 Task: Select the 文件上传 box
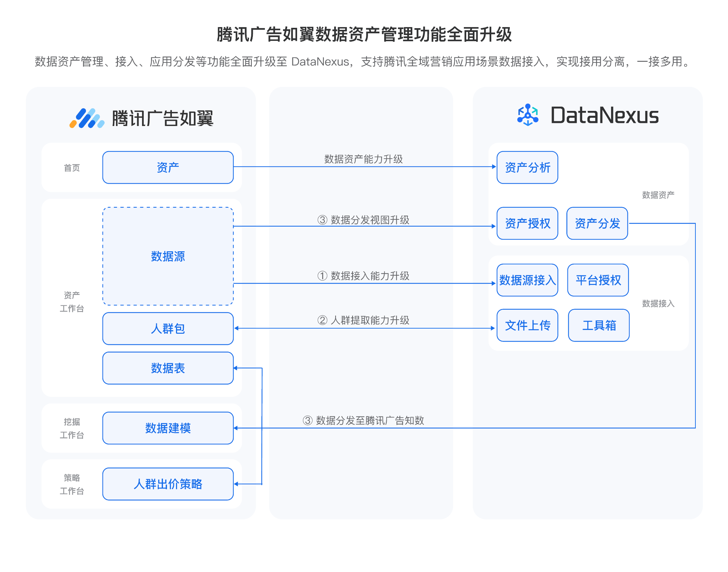coord(527,325)
